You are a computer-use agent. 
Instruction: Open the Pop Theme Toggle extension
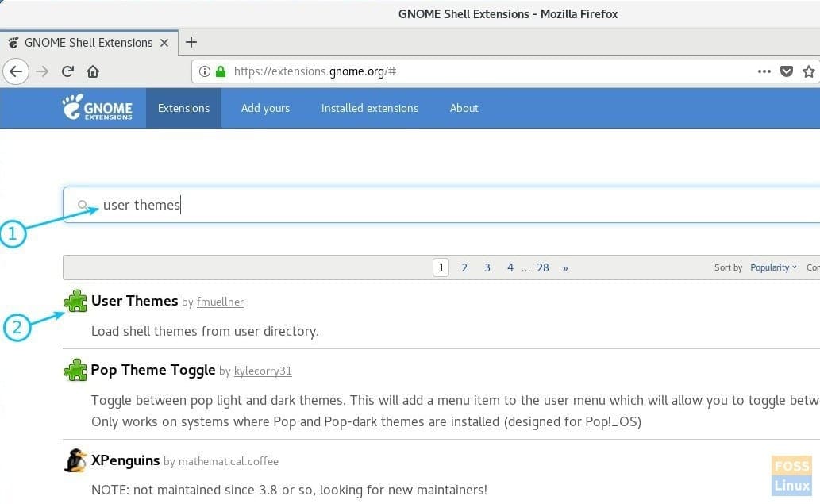tap(152, 370)
